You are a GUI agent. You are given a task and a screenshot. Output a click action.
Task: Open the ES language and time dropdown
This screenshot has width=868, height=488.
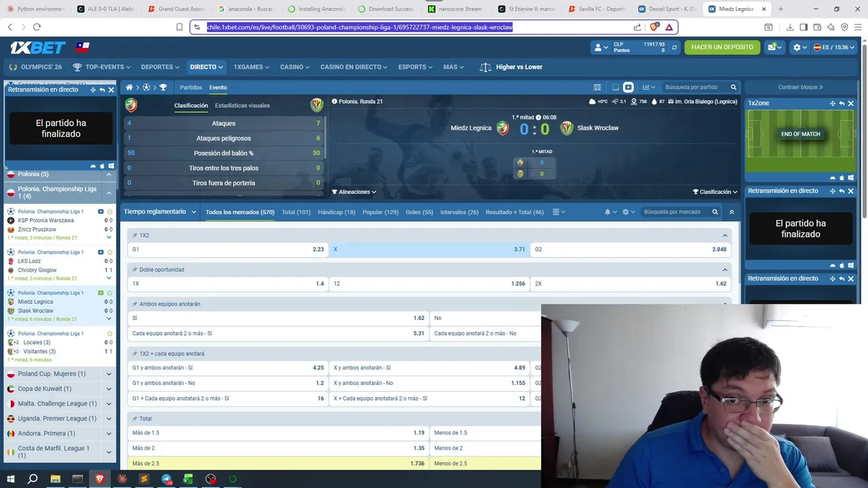(x=834, y=47)
